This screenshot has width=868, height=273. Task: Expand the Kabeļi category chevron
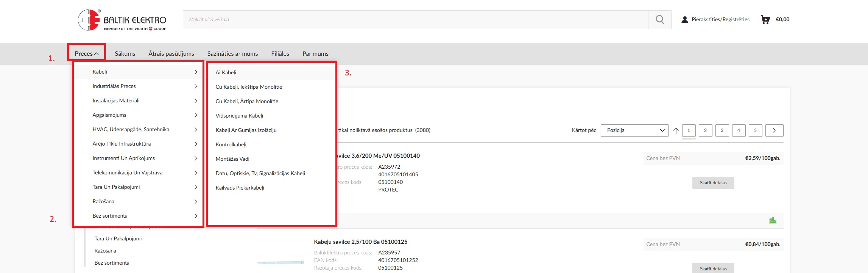click(x=196, y=72)
